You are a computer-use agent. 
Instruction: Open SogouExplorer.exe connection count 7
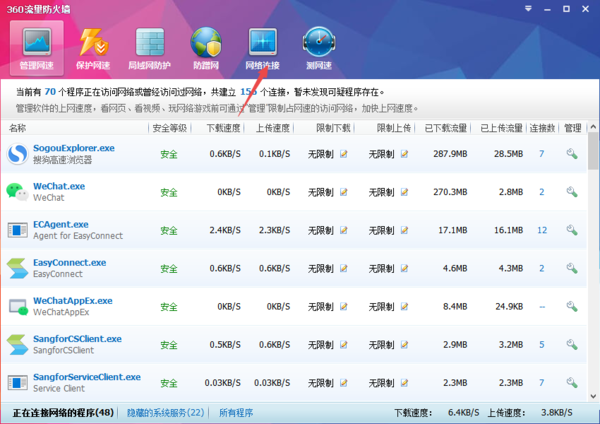pos(541,154)
